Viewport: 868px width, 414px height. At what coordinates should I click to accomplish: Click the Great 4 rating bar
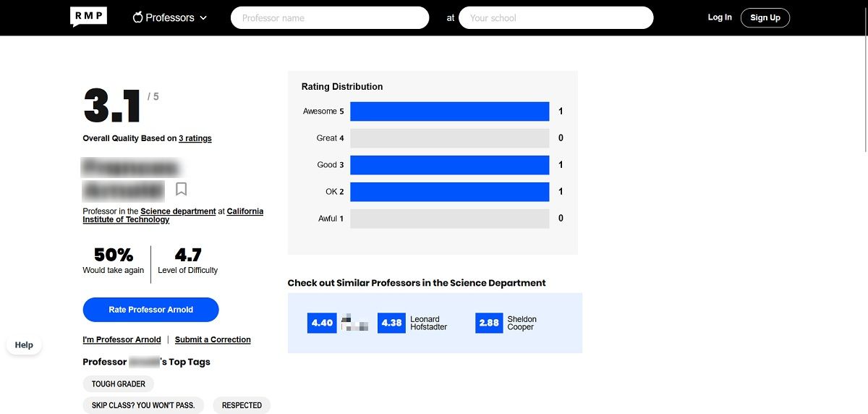pyautogui.click(x=450, y=138)
